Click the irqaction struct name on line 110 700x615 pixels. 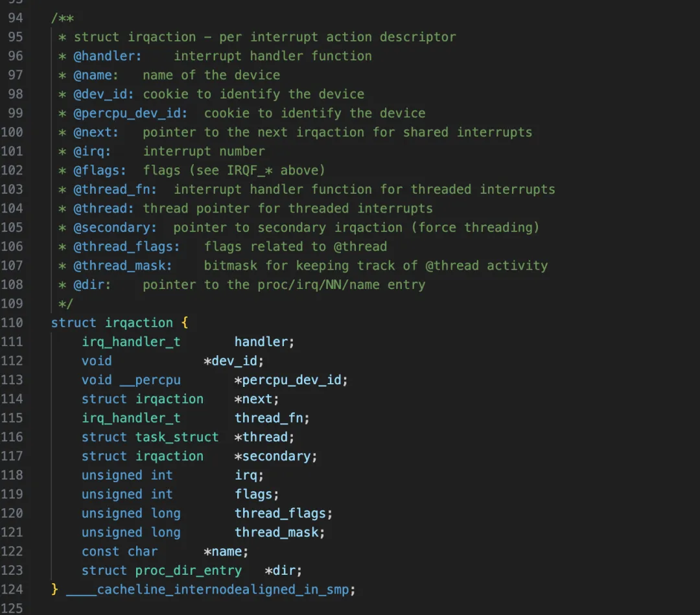point(139,323)
